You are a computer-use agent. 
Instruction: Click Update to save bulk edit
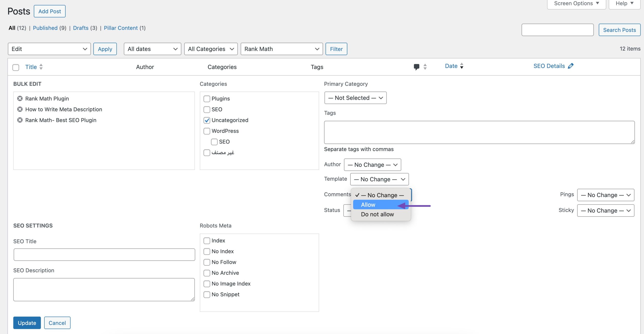pos(27,323)
